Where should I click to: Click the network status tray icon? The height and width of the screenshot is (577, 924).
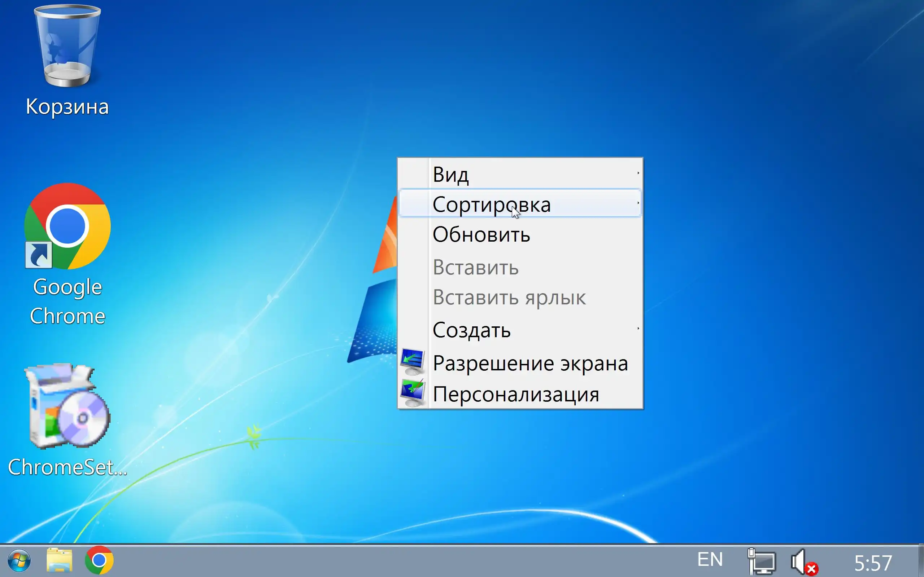761,561
